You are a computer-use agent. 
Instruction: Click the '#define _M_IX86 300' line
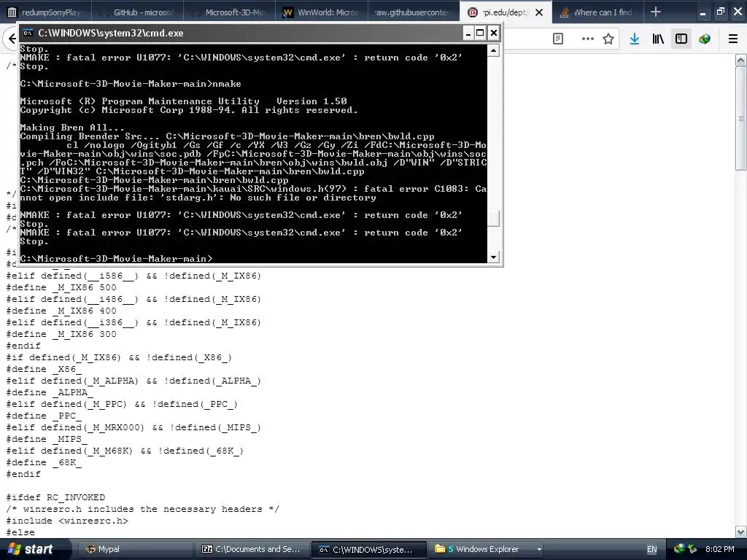[x=61, y=334]
